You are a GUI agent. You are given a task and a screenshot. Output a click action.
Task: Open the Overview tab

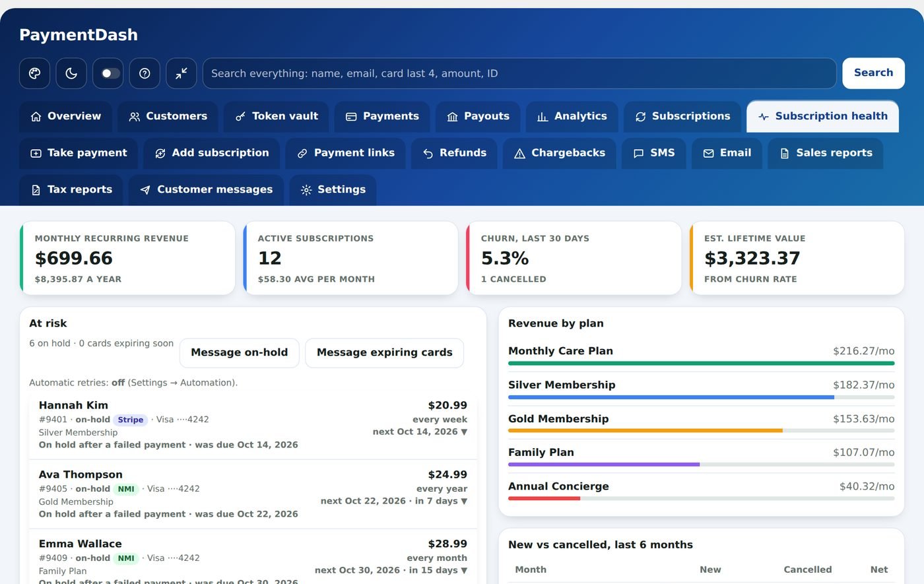66,116
